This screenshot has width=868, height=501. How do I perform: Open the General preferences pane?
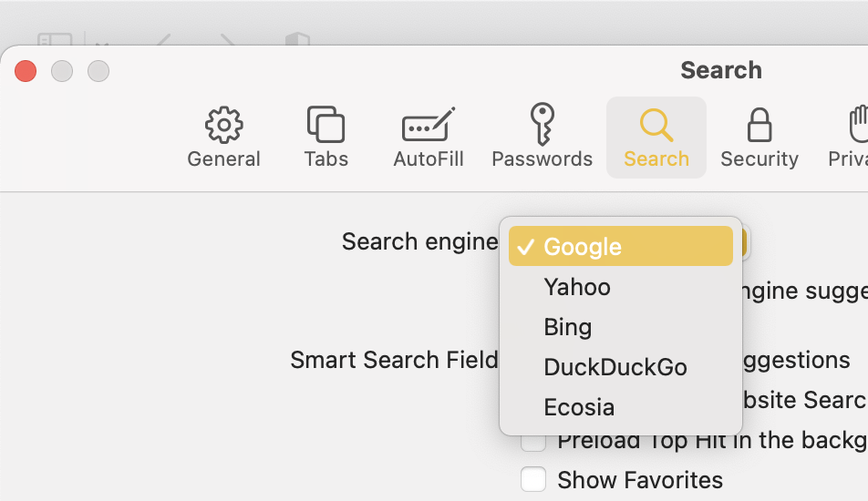(x=223, y=138)
